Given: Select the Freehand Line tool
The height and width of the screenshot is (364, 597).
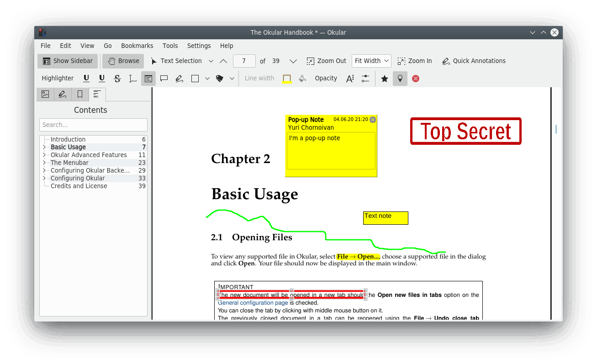Looking at the screenshot, I should [x=180, y=79].
